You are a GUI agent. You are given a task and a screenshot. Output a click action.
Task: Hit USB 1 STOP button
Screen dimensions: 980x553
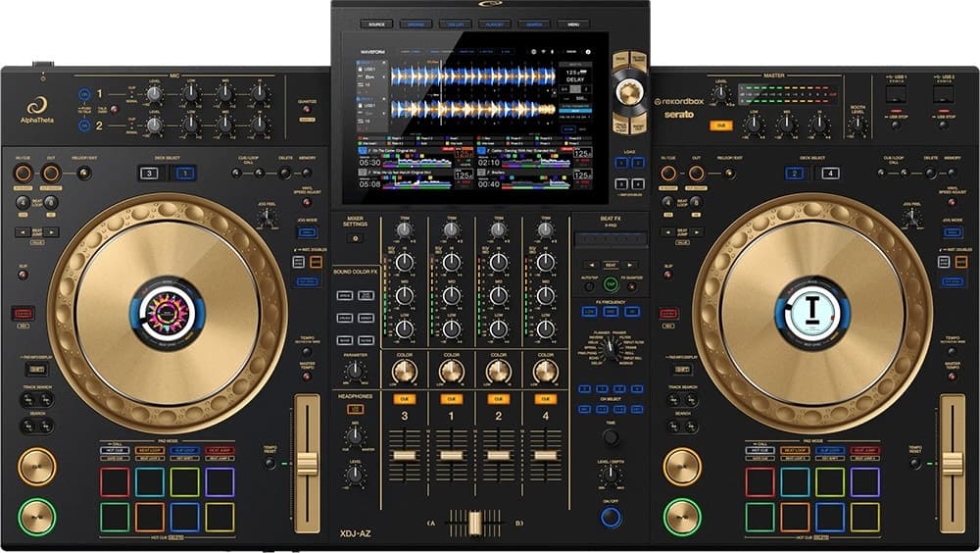[896, 124]
